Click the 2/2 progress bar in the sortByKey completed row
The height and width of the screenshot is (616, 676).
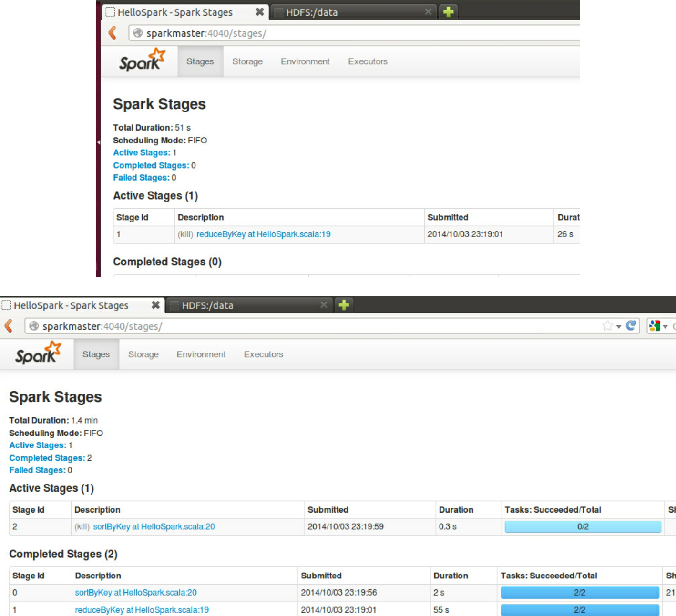click(x=580, y=593)
